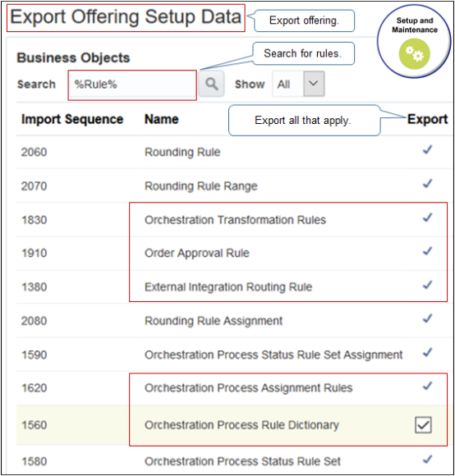Open the Setup and Maintenance gears icon
The image size is (455, 476).
[x=414, y=54]
